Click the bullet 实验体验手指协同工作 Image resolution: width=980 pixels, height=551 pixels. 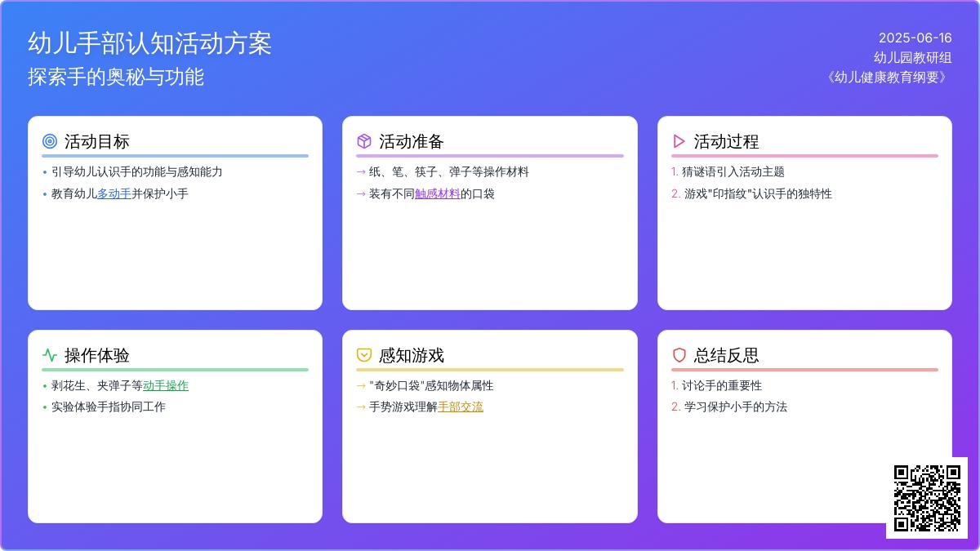(109, 407)
